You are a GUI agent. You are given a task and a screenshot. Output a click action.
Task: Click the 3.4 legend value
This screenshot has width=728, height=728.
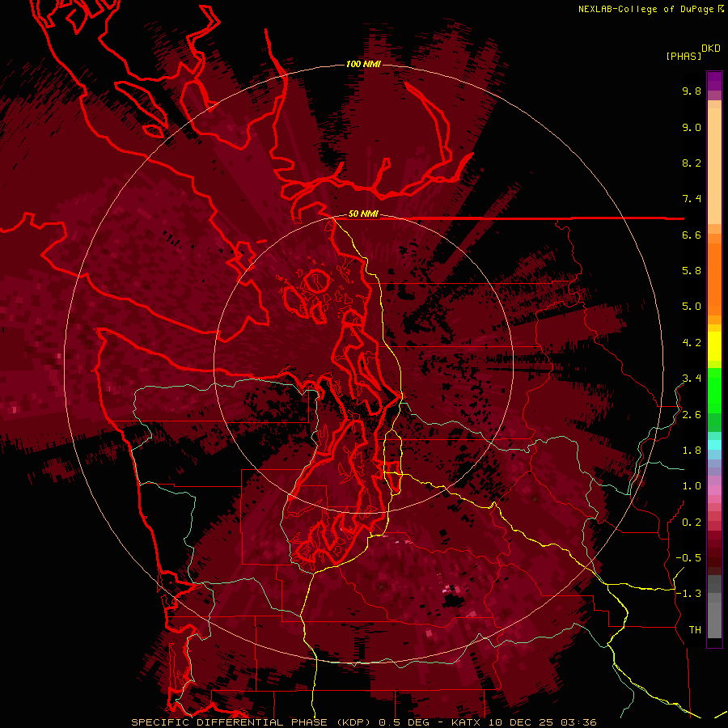[692, 379]
